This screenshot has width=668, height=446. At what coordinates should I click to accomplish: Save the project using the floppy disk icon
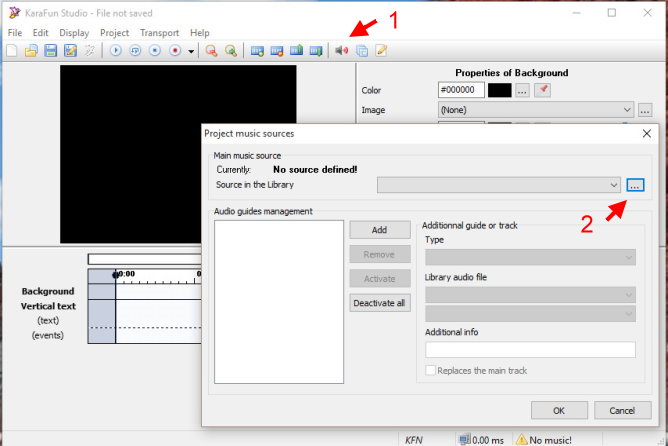tap(50, 51)
